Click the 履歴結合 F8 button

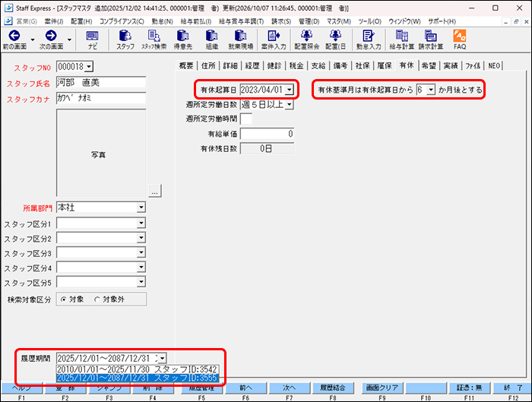coord(333,388)
